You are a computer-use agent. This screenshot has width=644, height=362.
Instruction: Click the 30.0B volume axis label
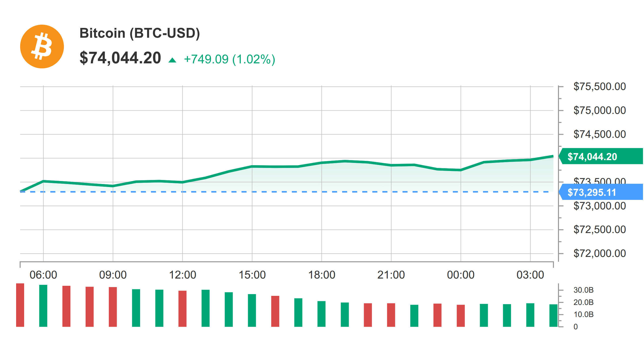pyautogui.click(x=583, y=290)
